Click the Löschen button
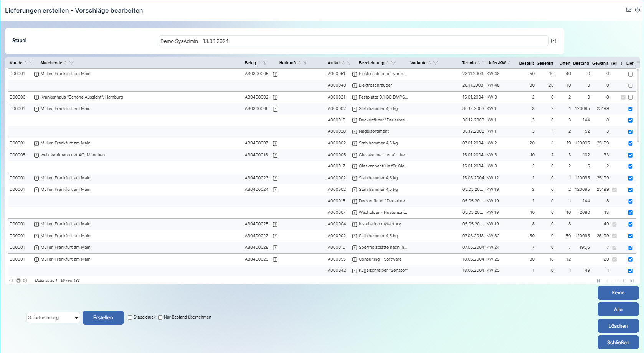 pos(618,326)
